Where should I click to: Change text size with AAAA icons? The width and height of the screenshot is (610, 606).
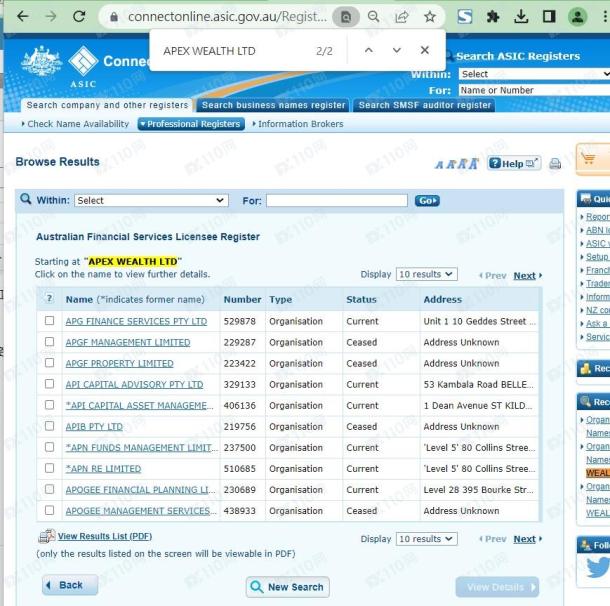(x=457, y=164)
